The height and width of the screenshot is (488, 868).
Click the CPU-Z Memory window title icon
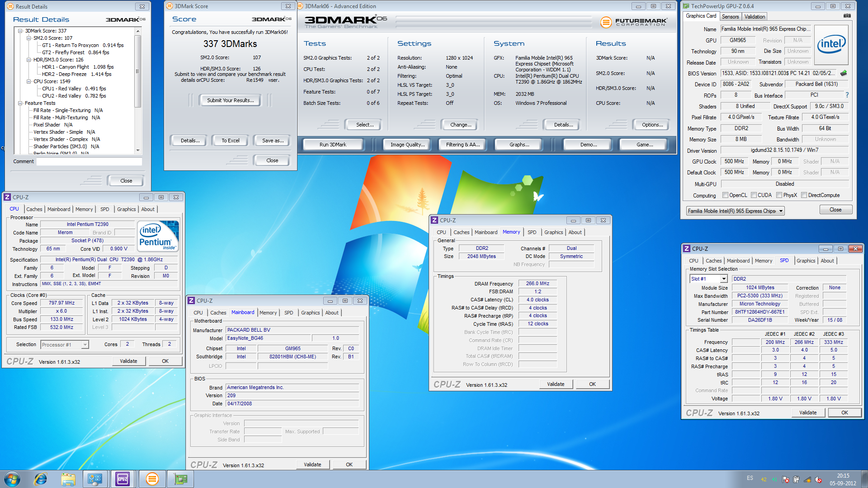[x=434, y=220]
